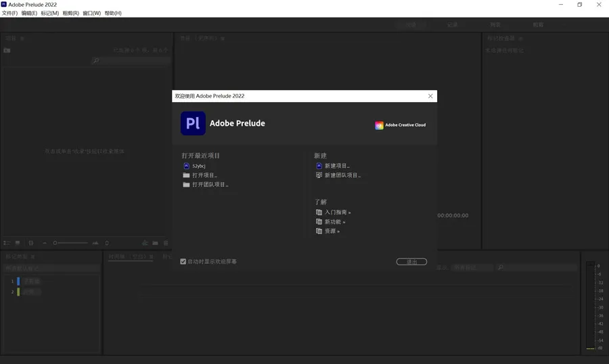Click the 新建项目 new project link
The width and height of the screenshot is (609, 364).
point(337,166)
